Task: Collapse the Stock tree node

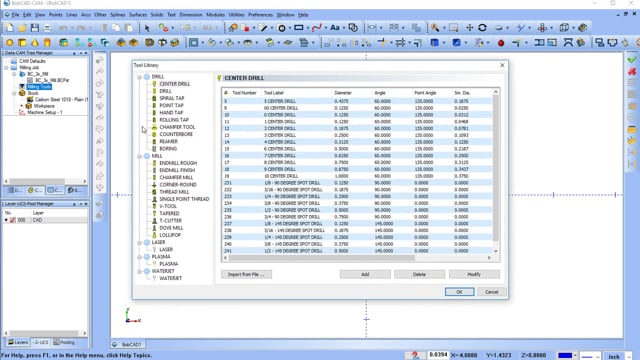Action: (x=14, y=93)
